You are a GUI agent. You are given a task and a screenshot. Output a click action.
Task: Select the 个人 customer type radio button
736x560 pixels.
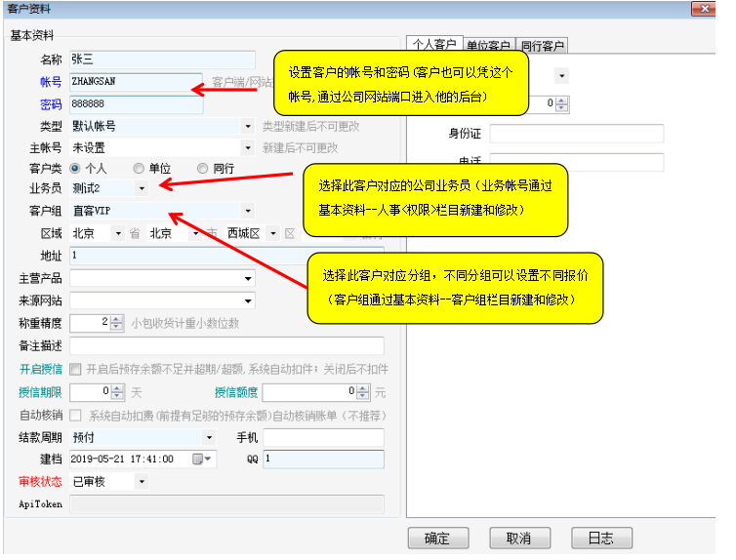(76, 168)
